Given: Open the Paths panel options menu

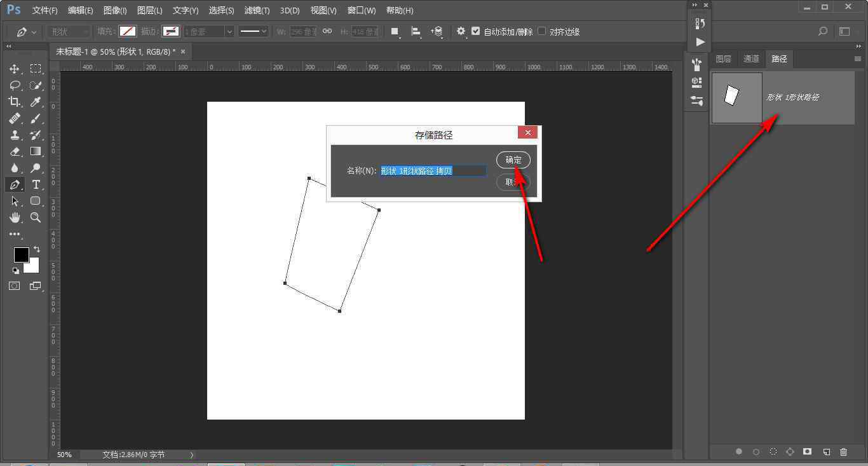Looking at the screenshot, I should [857, 58].
